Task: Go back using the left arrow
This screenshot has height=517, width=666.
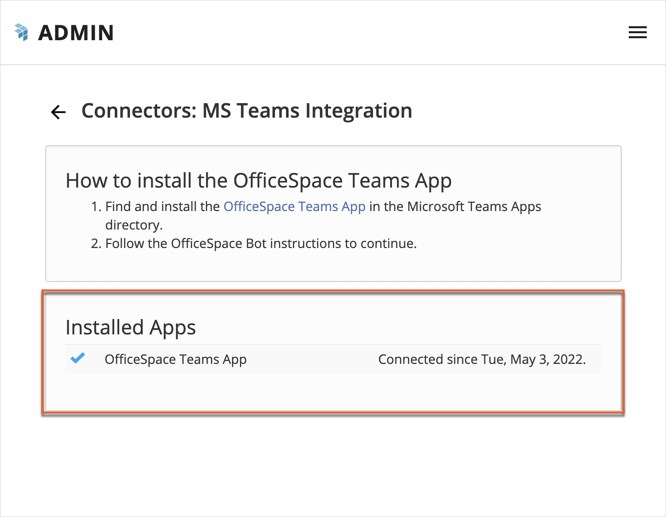Action: click(x=58, y=112)
